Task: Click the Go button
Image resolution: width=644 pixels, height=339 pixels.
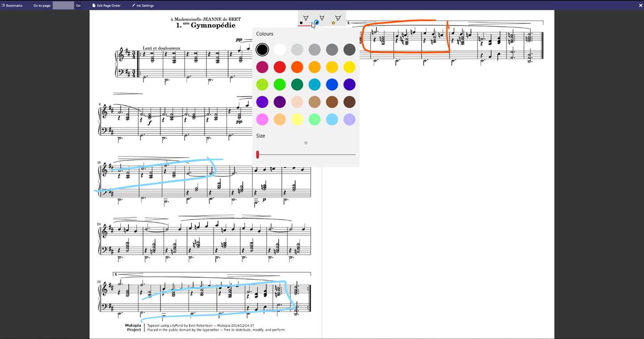Action: click(78, 5)
